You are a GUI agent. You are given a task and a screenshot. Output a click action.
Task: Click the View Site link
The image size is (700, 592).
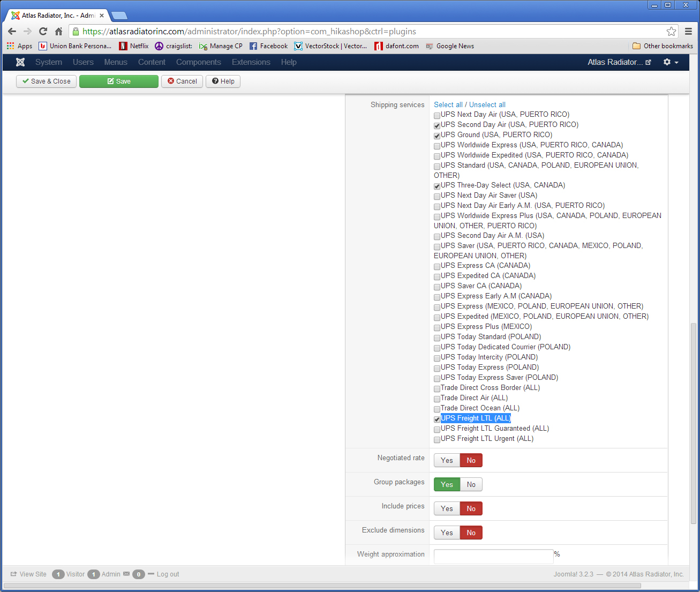point(28,574)
